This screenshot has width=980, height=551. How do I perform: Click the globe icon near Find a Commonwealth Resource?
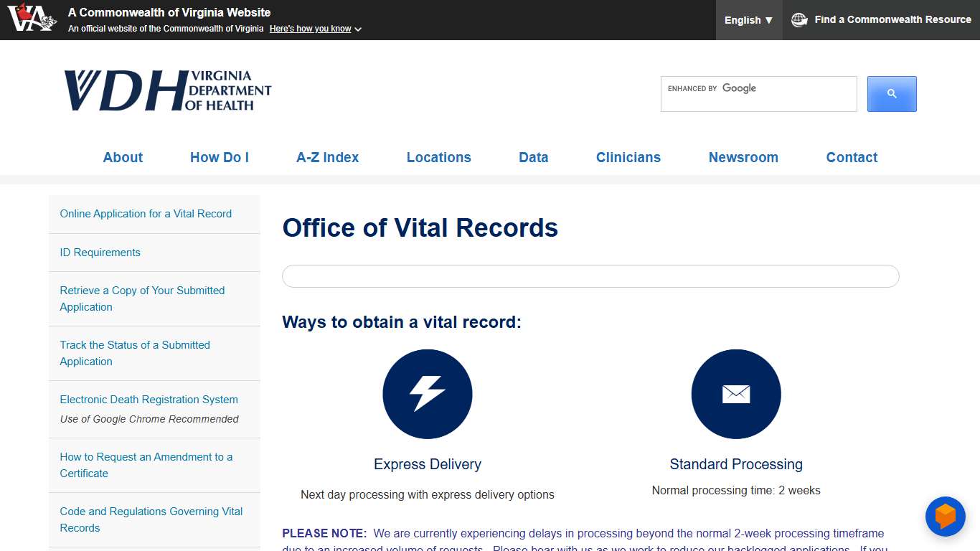tap(798, 19)
